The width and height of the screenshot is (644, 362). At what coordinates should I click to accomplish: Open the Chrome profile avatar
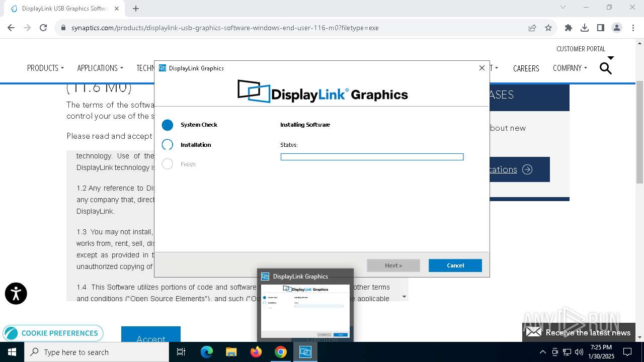pos(617,28)
